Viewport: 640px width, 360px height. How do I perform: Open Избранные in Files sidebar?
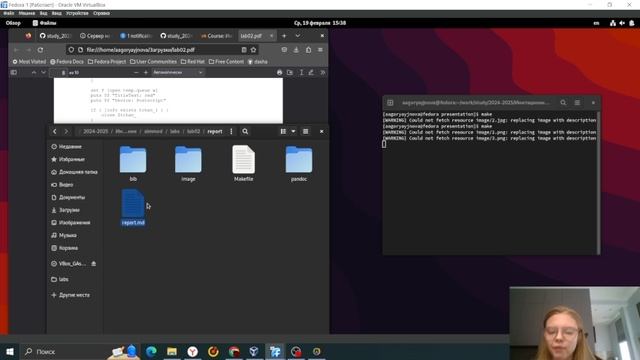(74, 159)
